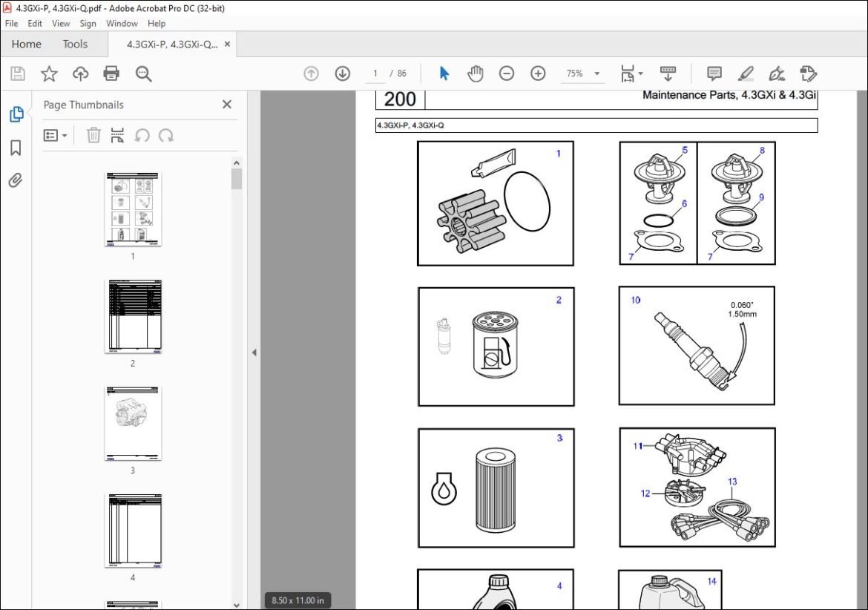Select page 3 thumbnail

coord(133,424)
